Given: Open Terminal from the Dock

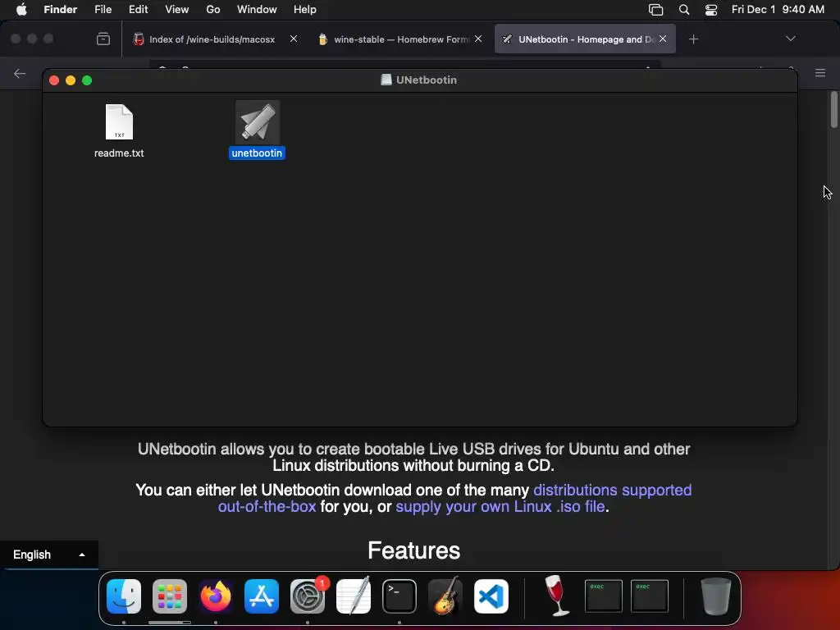Looking at the screenshot, I should point(399,596).
